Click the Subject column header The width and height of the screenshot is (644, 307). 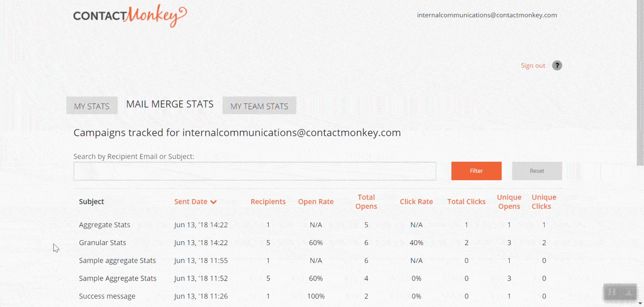(91, 202)
